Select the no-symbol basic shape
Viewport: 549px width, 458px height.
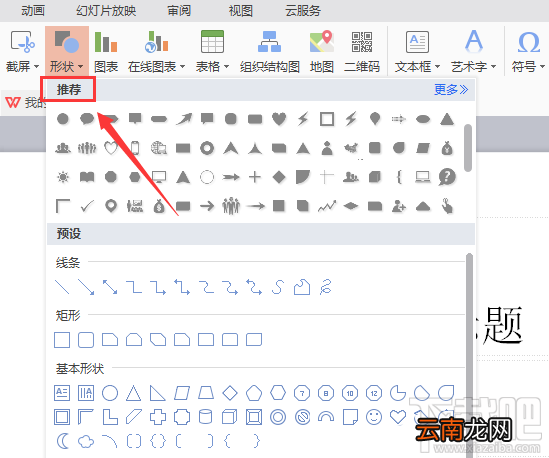(x=303, y=417)
